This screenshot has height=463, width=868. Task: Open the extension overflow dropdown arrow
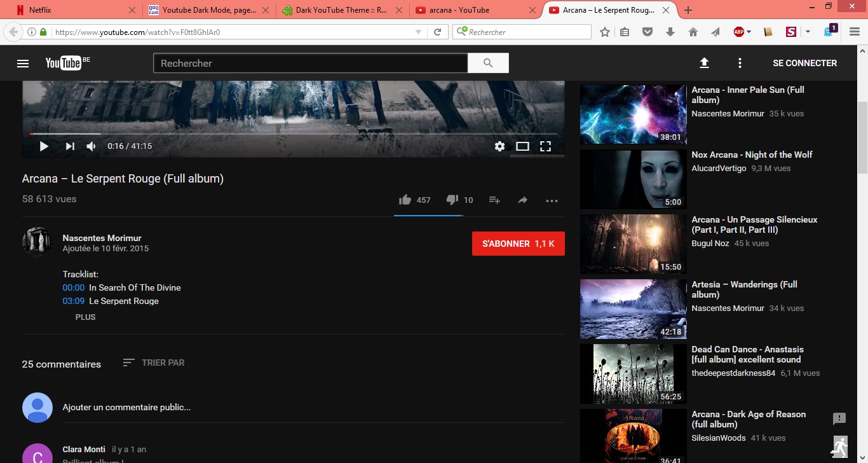pyautogui.click(x=808, y=32)
